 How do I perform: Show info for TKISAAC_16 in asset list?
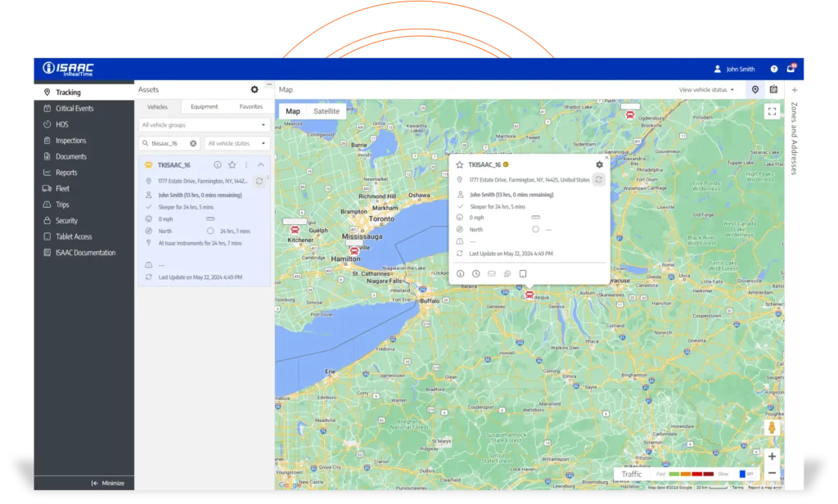(x=218, y=164)
